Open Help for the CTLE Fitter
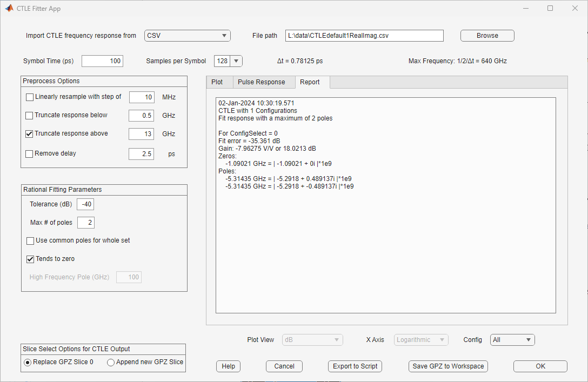The width and height of the screenshot is (588, 382). tap(229, 366)
